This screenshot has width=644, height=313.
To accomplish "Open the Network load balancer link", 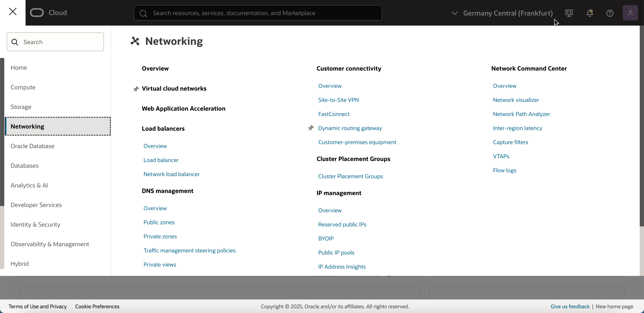I will click(x=171, y=174).
